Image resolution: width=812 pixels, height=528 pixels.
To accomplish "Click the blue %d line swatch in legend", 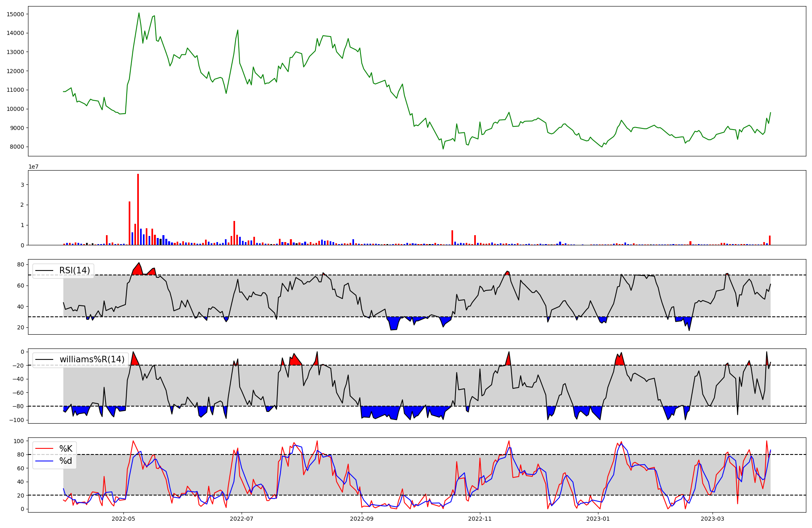I will (x=44, y=461).
